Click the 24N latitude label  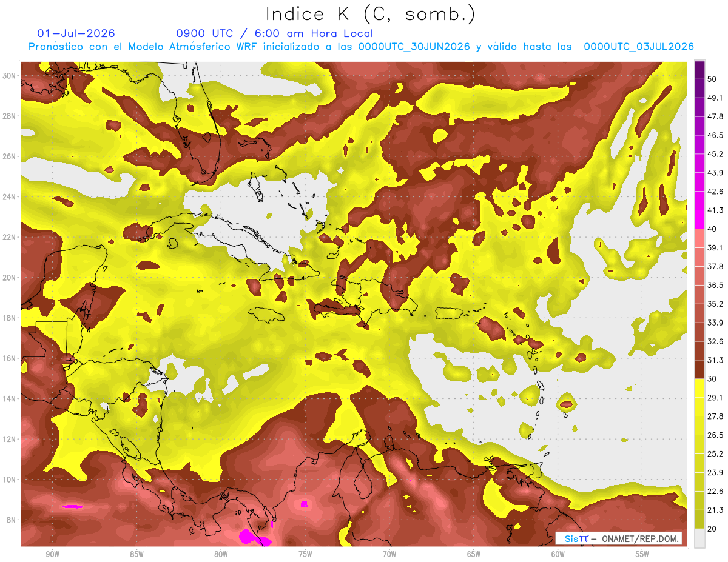[10, 197]
